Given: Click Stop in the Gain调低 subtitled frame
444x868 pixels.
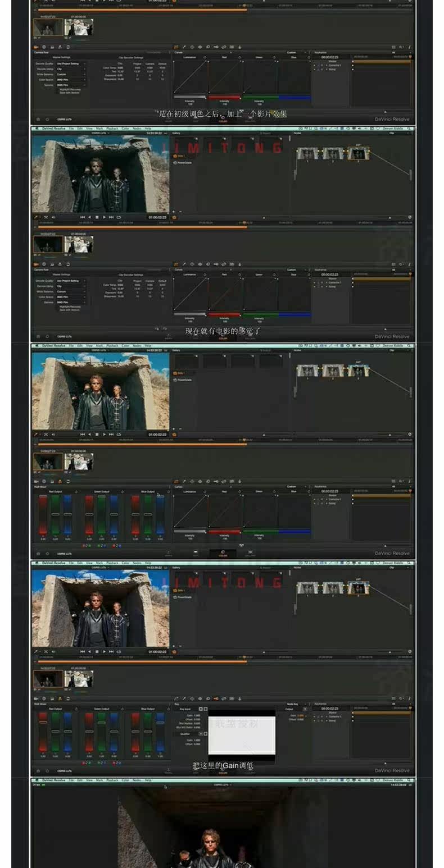Looking at the screenshot, I should click(x=97, y=651).
